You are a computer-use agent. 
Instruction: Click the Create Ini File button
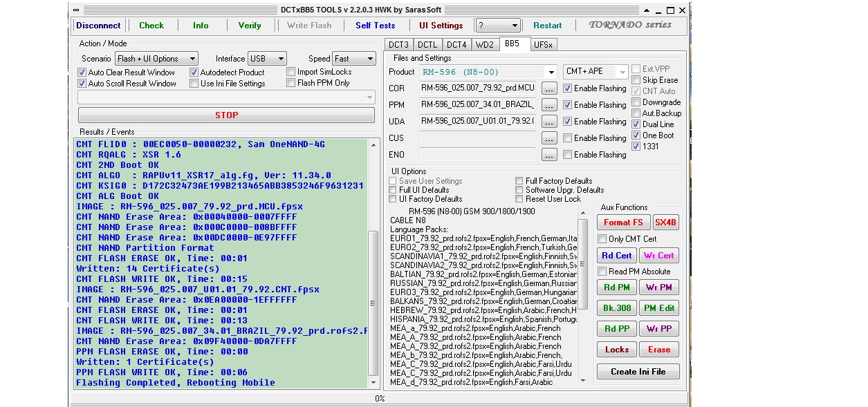pyautogui.click(x=638, y=372)
